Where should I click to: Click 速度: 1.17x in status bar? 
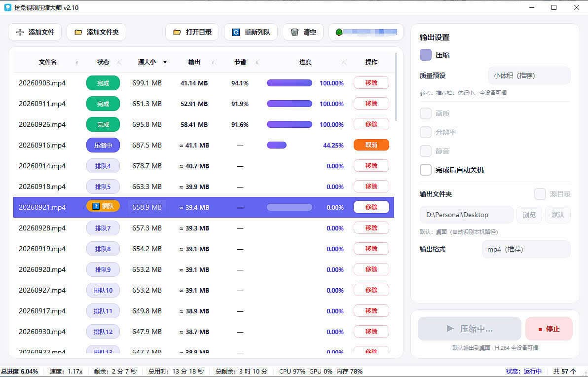[66, 372]
